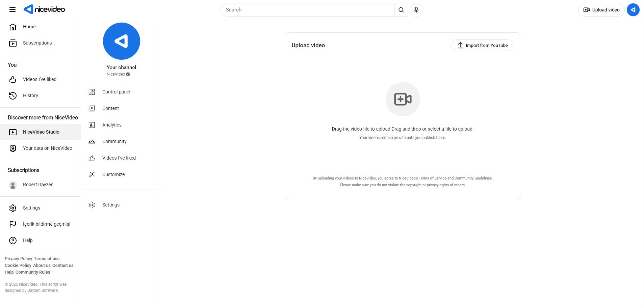Open Content in studio menu
This screenshot has height=307, width=644.
click(122, 109)
